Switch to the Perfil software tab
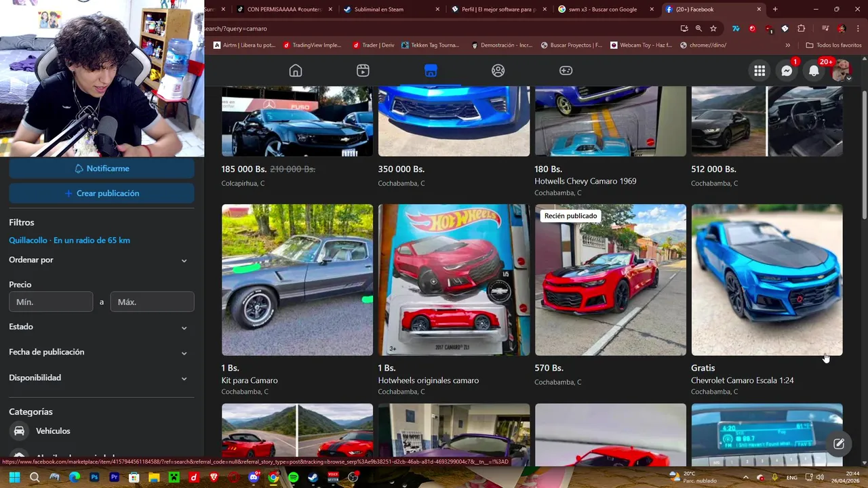Screen dimensions: 868x488 coord(498,9)
